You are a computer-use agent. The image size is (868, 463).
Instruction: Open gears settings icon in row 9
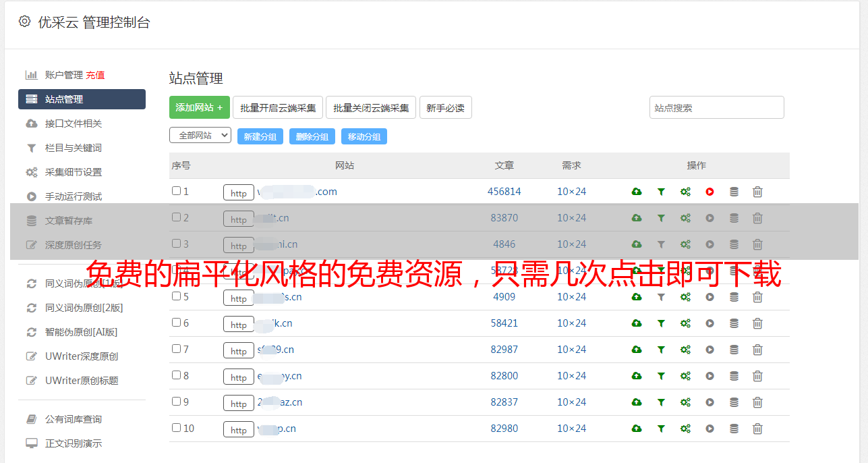(685, 402)
